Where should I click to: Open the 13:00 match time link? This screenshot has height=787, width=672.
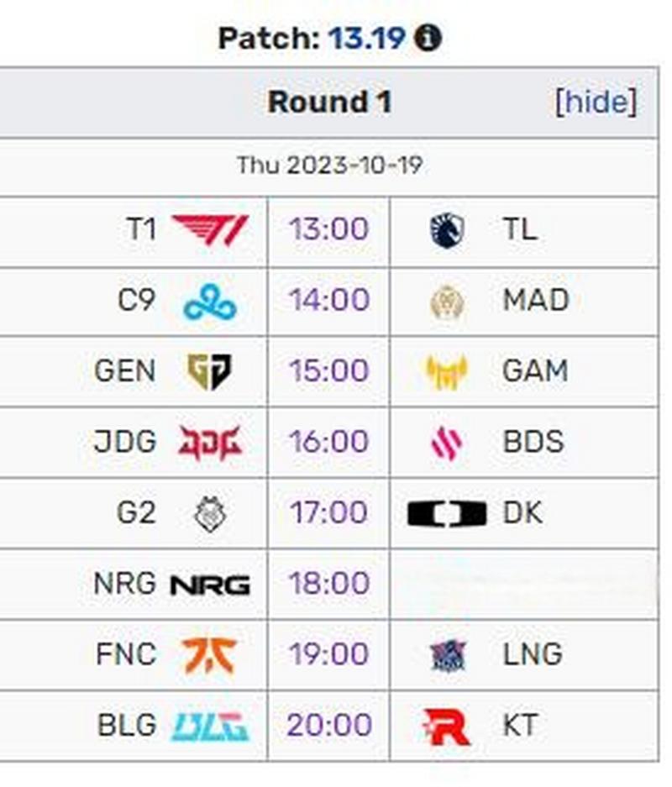[x=328, y=229]
